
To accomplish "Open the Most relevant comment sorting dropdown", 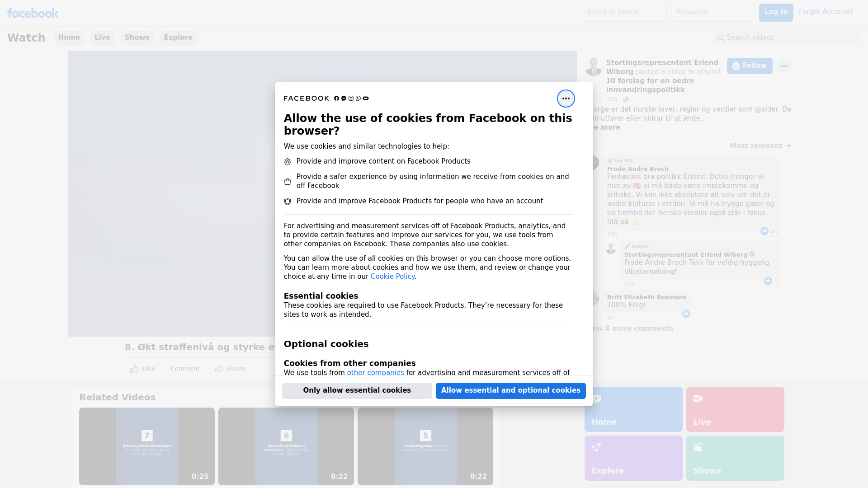I will point(760,146).
